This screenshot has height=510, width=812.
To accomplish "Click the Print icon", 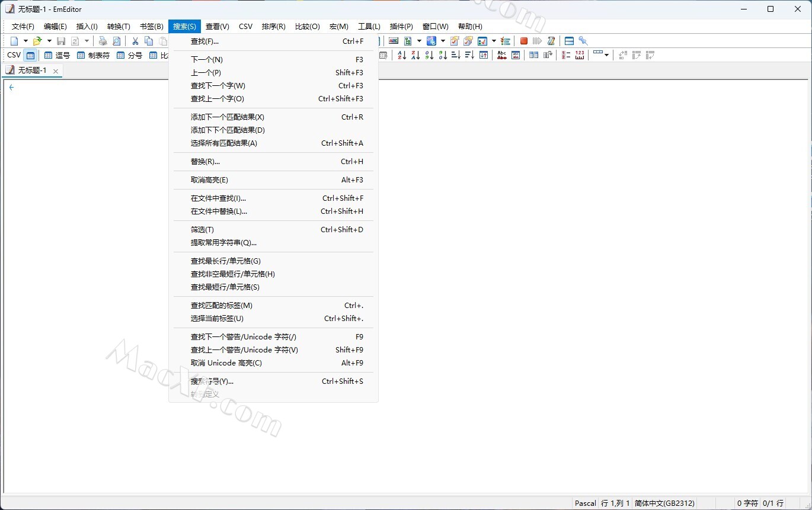I will (x=103, y=41).
